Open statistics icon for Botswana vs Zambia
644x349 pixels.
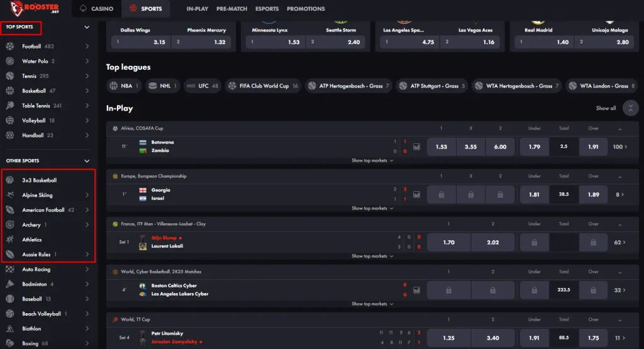pyautogui.click(x=416, y=147)
